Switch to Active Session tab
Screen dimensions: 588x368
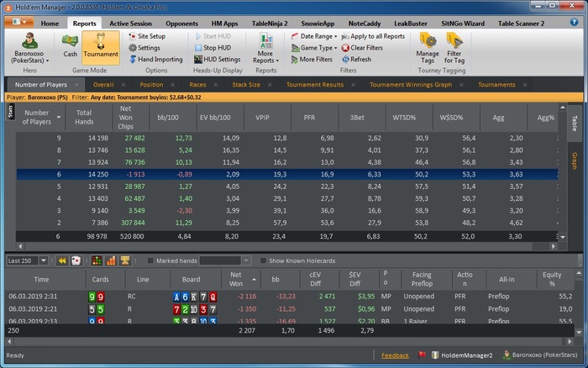point(130,24)
